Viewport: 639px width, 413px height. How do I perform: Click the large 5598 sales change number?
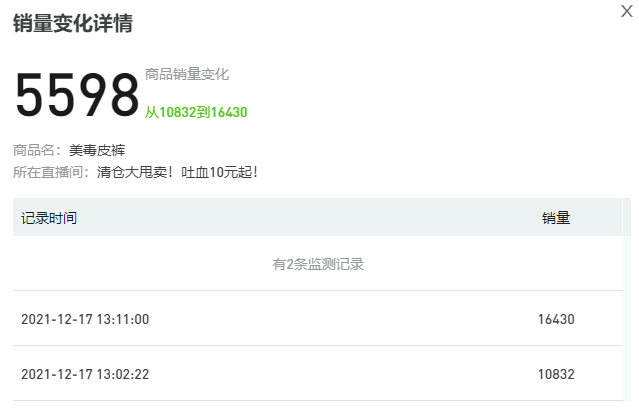(x=76, y=96)
